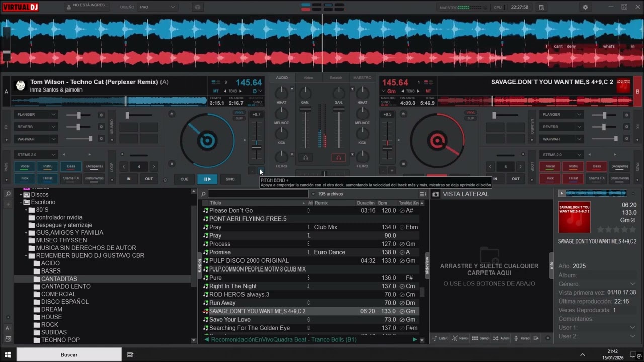Click pitch bend minus on deck A

(252, 171)
